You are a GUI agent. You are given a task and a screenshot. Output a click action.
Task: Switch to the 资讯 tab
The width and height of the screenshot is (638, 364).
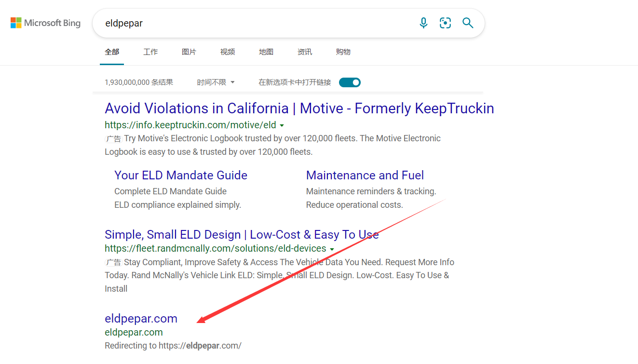tap(305, 52)
